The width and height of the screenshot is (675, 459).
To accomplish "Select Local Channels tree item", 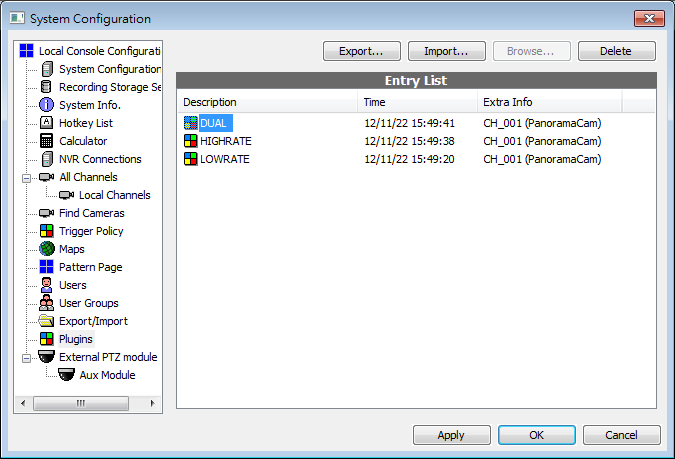I will coord(115,195).
